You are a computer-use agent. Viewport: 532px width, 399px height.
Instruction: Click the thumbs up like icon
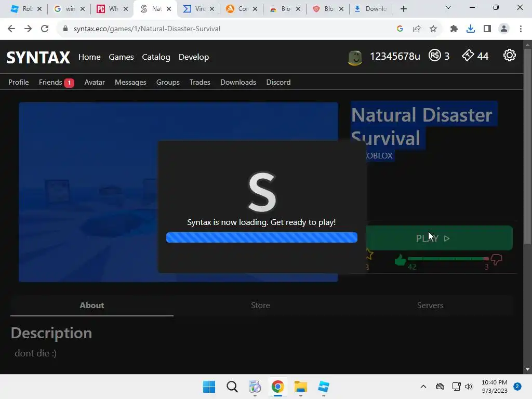(x=400, y=260)
